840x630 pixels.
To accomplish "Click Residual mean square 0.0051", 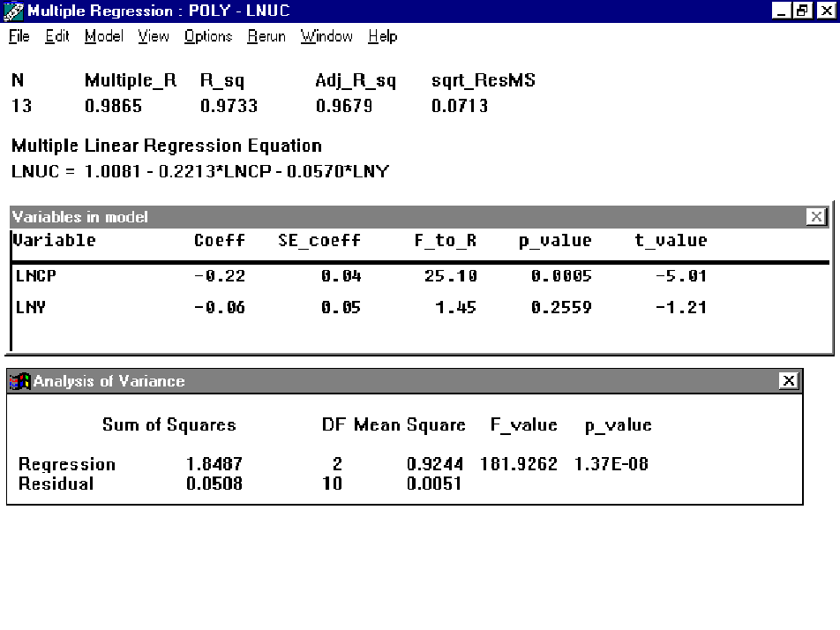I will point(434,484).
